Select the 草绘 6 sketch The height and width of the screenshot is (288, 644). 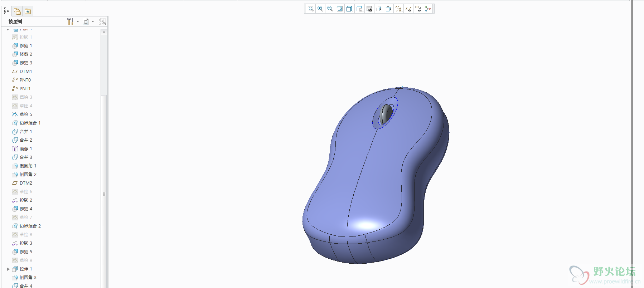pyautogui.click(x=22, y=192)
